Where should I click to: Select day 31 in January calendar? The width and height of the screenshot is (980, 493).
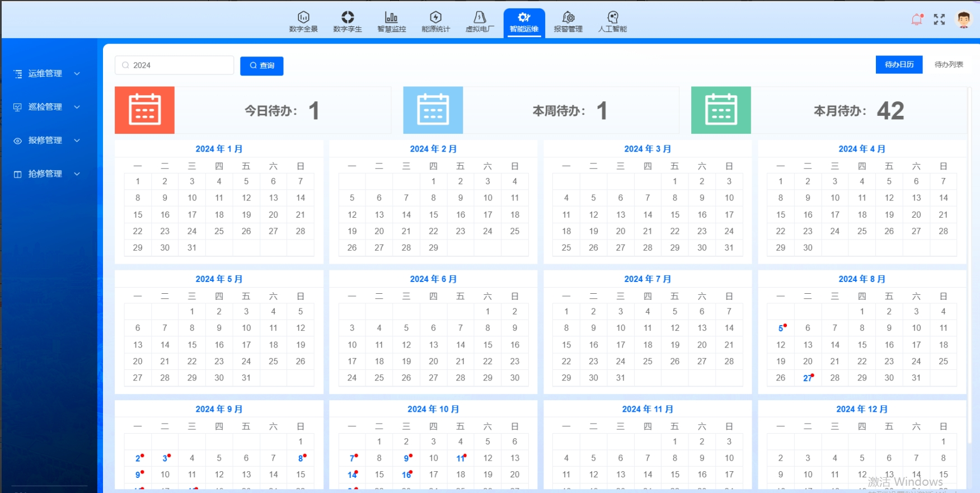coord(192,247)
